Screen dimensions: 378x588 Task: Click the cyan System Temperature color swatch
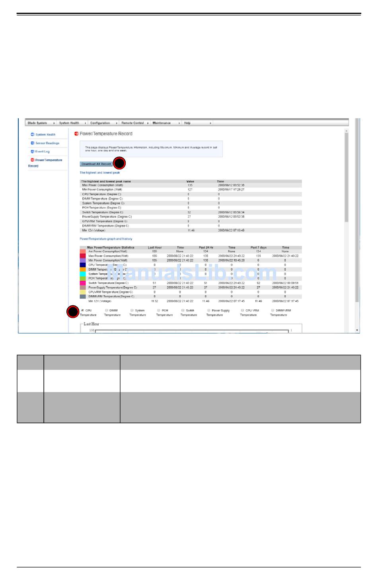click(83, 274)
